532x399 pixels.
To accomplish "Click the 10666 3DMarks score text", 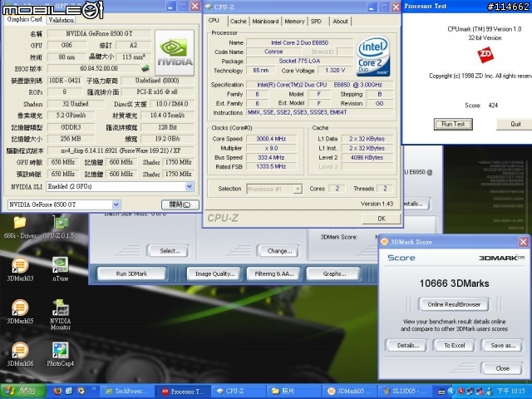I will (454, 283).
